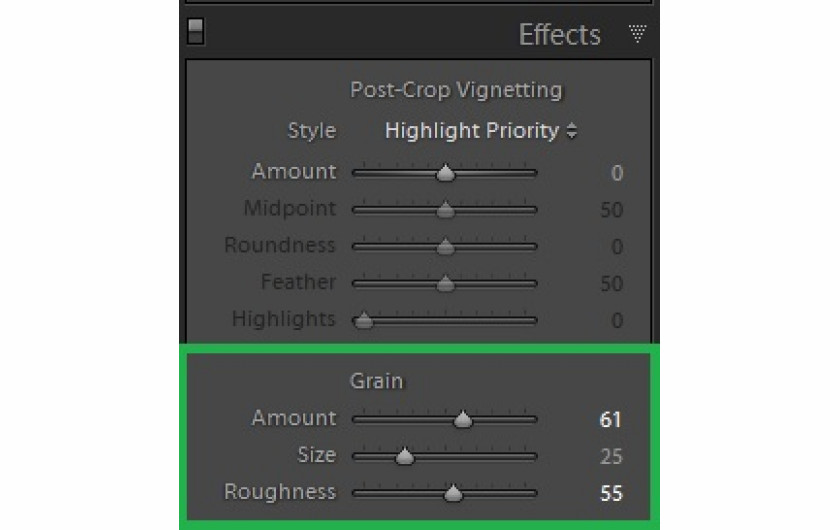Screen dimensions: 840x530
Task: Click the Post-Crop Vignetting heading
Action: pos(456,90)
